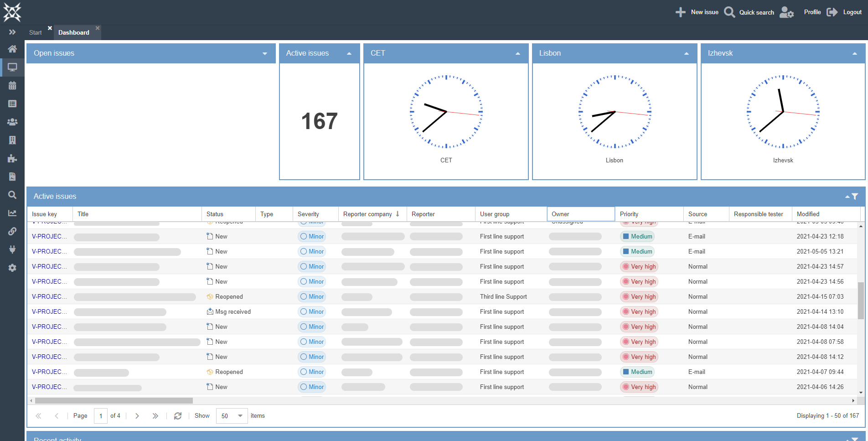Open the filter icon on Active issues panel

[x=855, y=196]
